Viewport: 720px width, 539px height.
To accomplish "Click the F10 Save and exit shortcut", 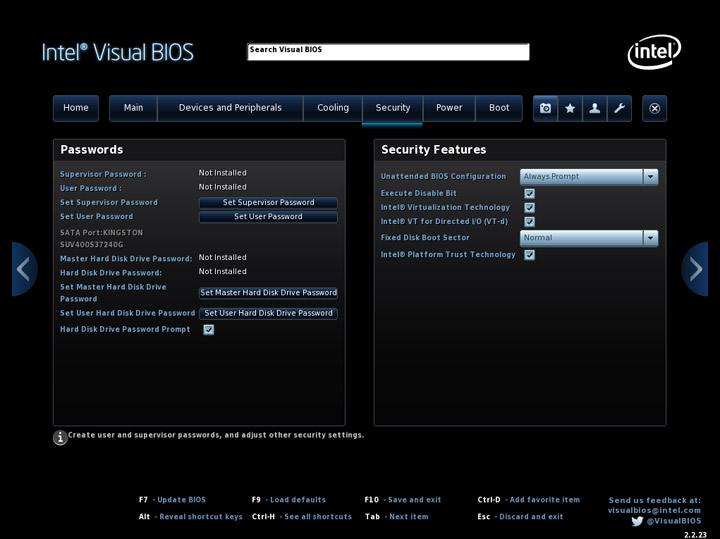I will coord(403,500).
